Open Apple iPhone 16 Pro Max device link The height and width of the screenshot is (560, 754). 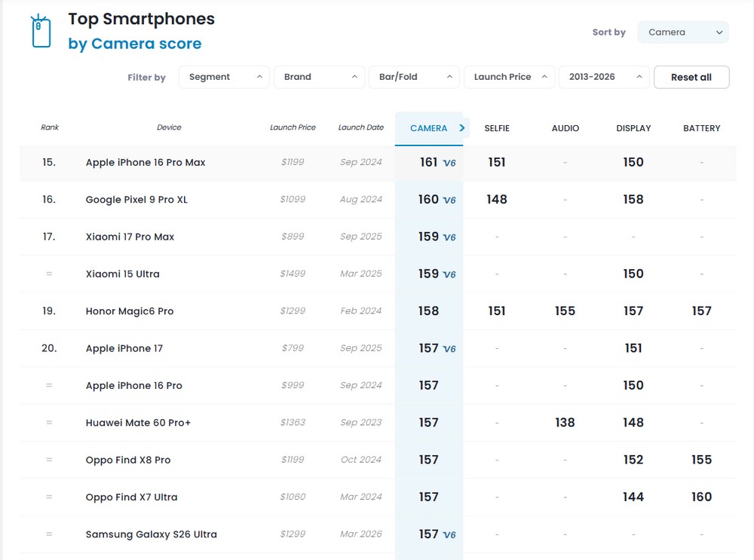click(146, 163)
